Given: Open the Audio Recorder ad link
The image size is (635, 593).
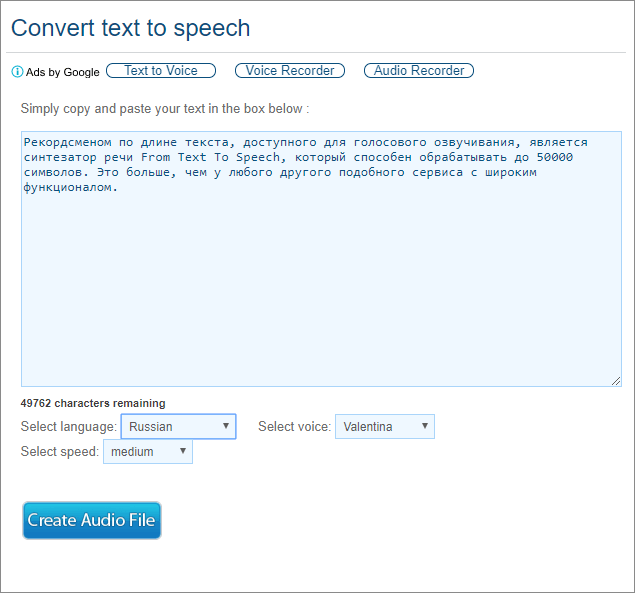Looking at the screenshot, I should [419, 70].
